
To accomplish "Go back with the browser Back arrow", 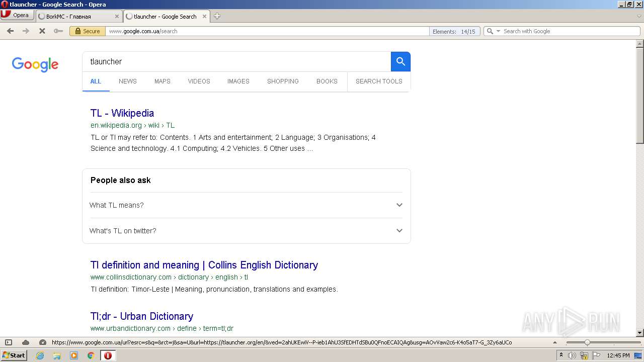I will click(10, 31).
